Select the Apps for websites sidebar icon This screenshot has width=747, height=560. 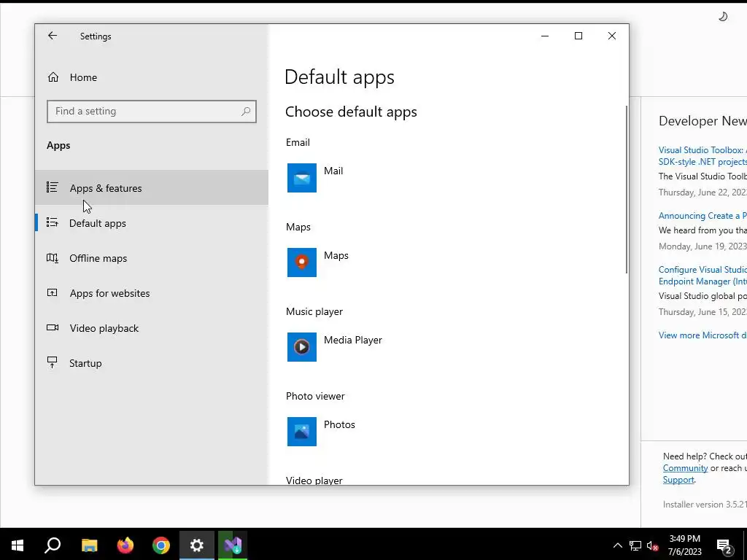(x=53, y=293)
